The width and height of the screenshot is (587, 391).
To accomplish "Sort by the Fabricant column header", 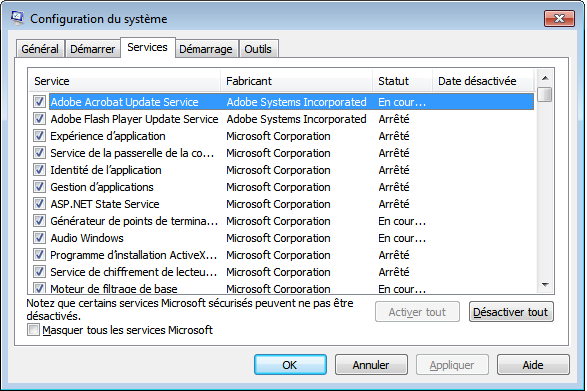I will tap(296, 81).
